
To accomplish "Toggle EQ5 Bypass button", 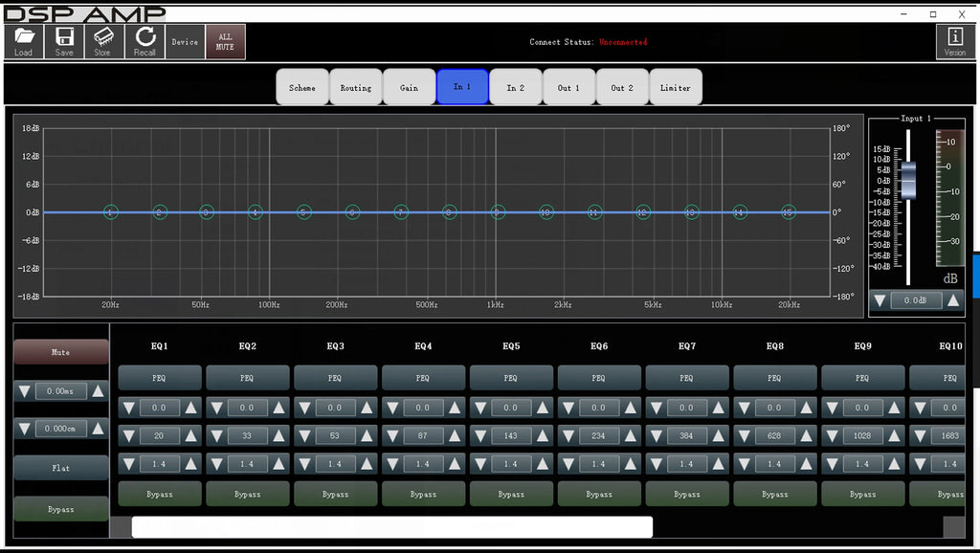I will pos(511,494).
